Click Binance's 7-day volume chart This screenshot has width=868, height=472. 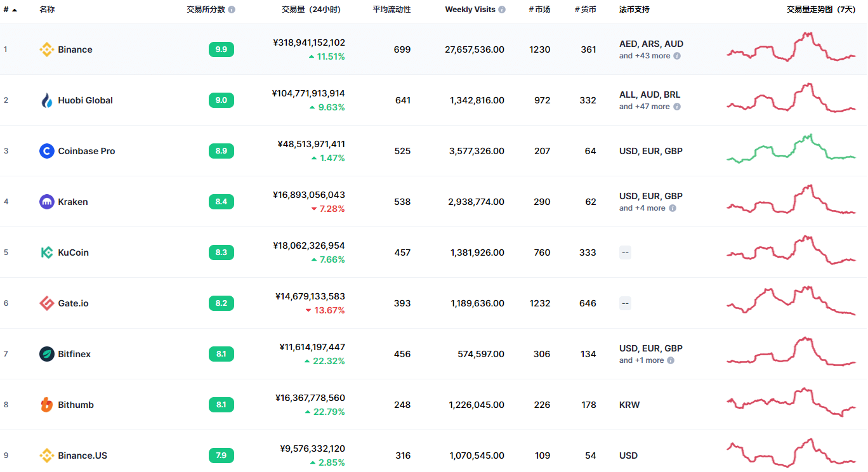click(x=791, y=47)
